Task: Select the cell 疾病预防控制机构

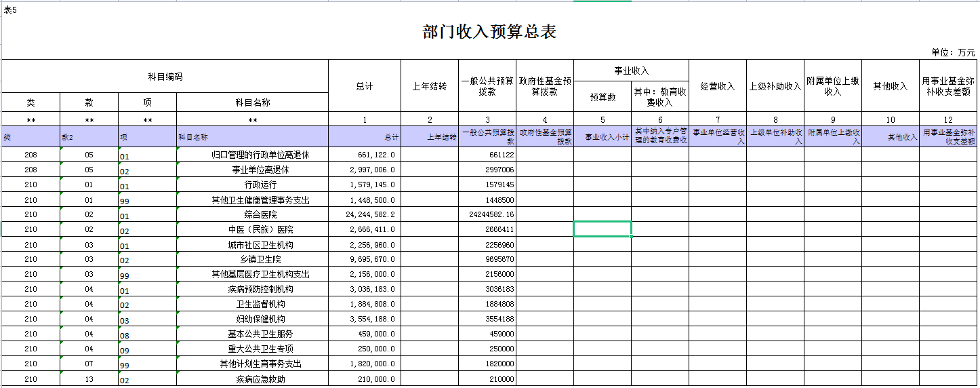Action: point(252,289)
